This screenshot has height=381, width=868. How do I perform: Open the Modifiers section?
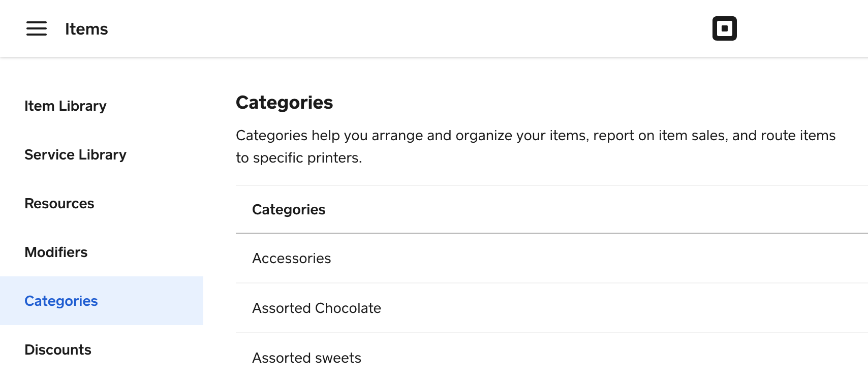coord(56,252)
